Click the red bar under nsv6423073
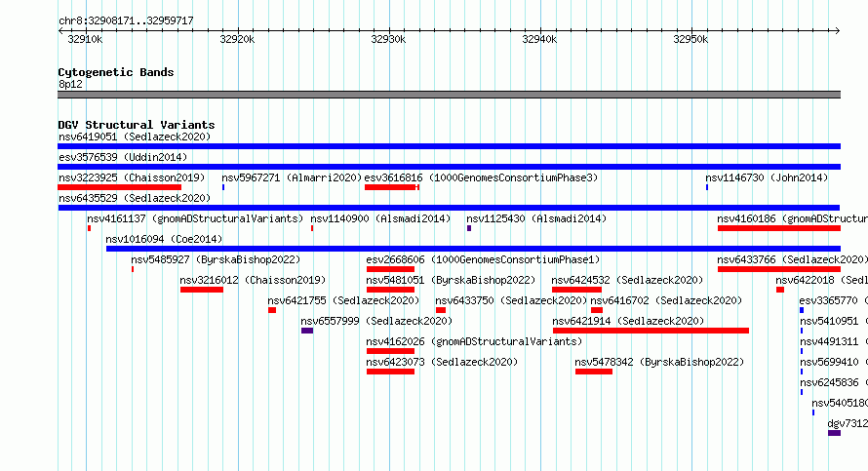 click(390, 372)
